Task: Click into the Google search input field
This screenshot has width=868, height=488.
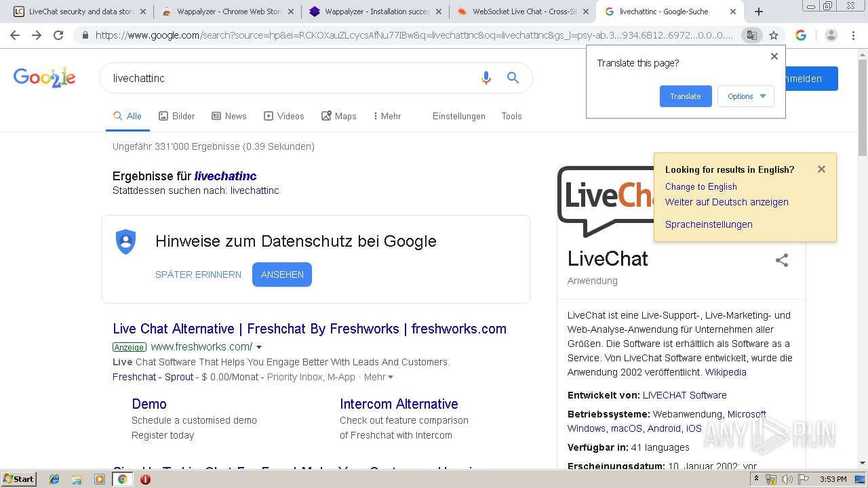Action: coord(292,78)
